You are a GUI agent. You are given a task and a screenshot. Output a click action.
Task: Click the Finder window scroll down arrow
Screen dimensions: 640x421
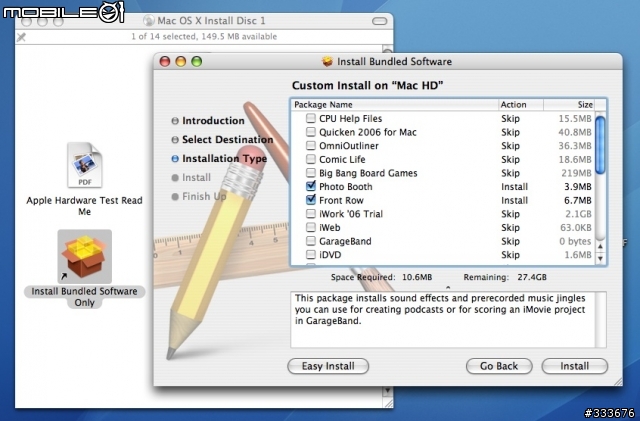point(387,391)
